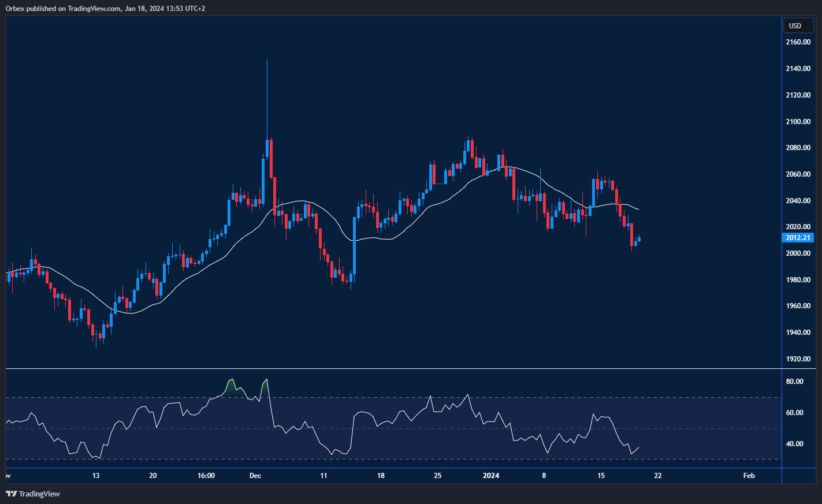Select the 80.00 RSI scale label

tap(795, 381)
